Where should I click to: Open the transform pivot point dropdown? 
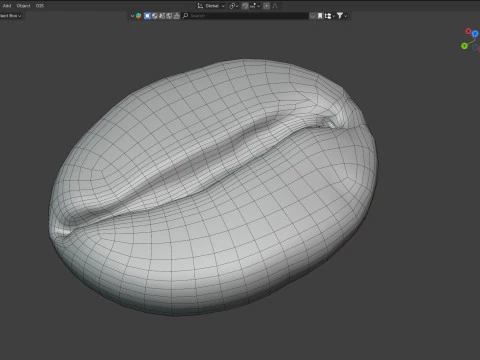coord(234,6)
